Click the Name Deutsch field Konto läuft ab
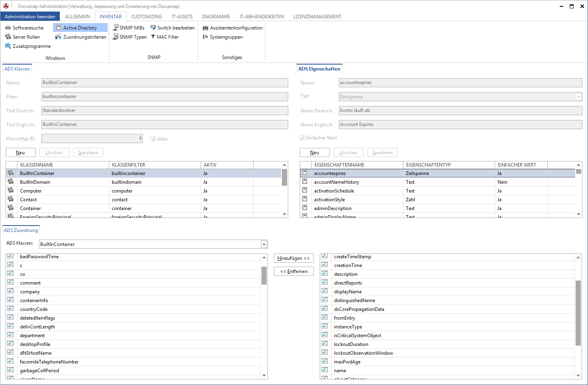The image size is (588, 385). click(460, 110)
